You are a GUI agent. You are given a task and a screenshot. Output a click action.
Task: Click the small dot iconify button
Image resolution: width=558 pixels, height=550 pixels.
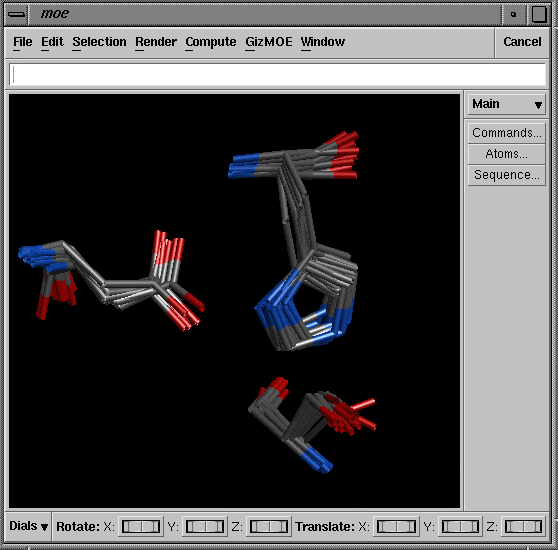[x=513, y=14]
